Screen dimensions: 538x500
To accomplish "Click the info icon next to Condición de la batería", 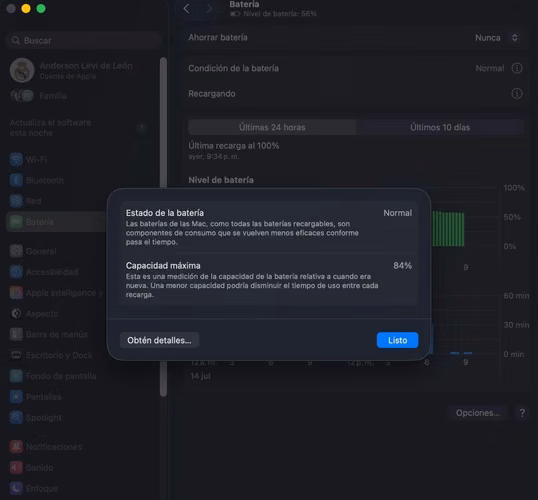I will click(x=517, y=68).
